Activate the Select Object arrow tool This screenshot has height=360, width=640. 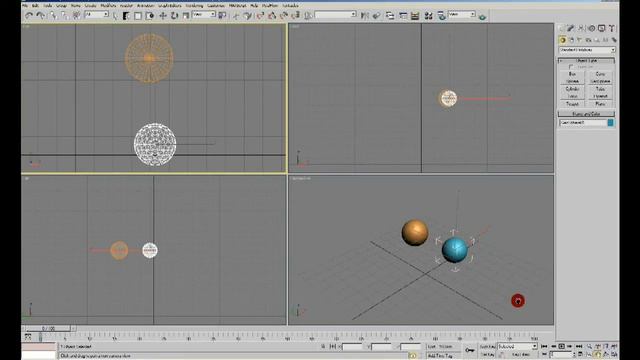point(115,16)
